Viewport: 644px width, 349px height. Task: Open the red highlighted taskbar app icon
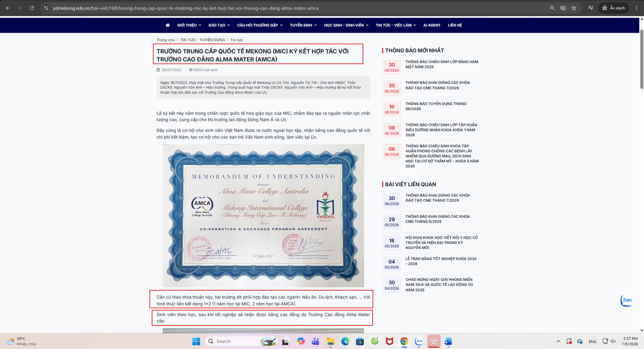tap(434, 341)
